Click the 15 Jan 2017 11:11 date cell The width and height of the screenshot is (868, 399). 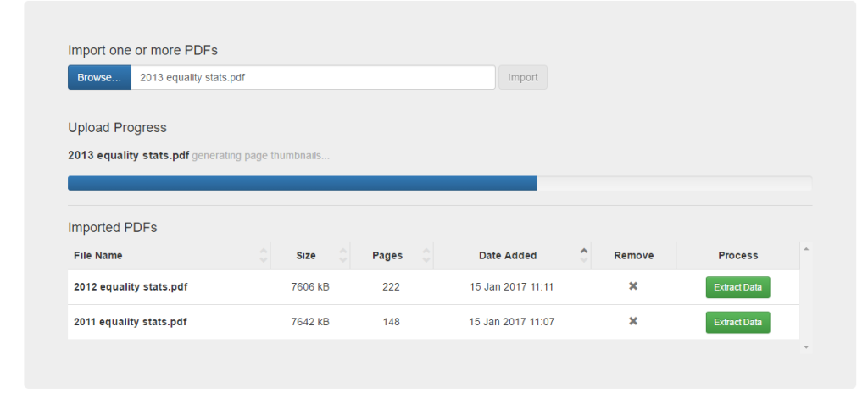click(x=511, y=287)
